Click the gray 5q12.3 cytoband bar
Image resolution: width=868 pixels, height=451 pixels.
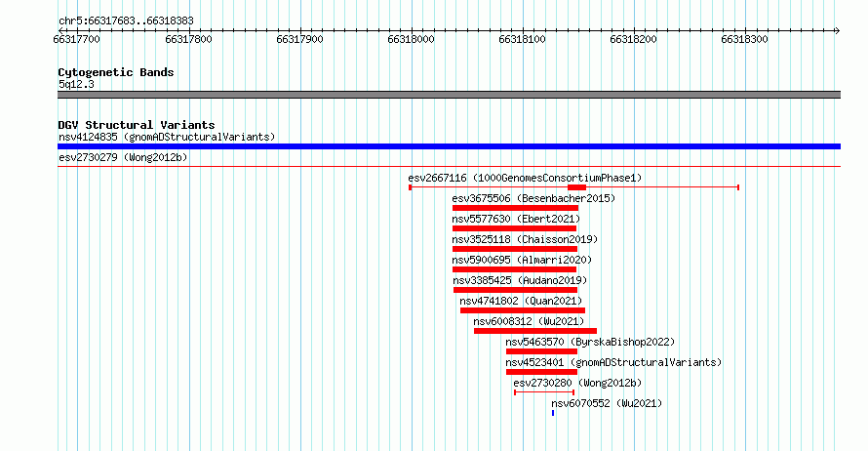click(449, 95)
